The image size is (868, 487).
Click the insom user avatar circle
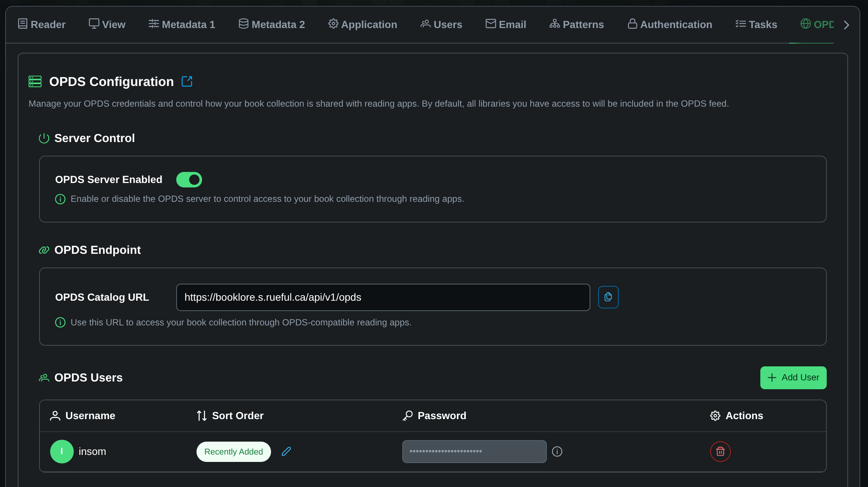coord(62,451)
